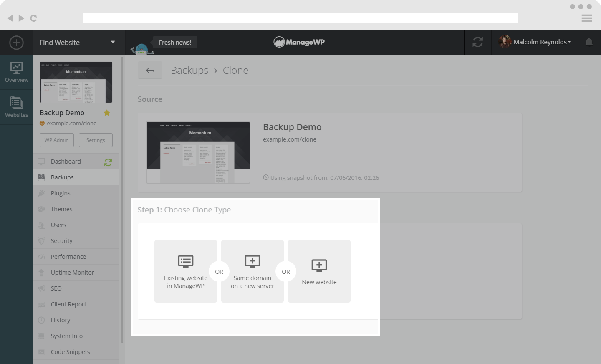
Task: Click the Backup Demo sidebar thumbnail
Action: pos(76,82)
